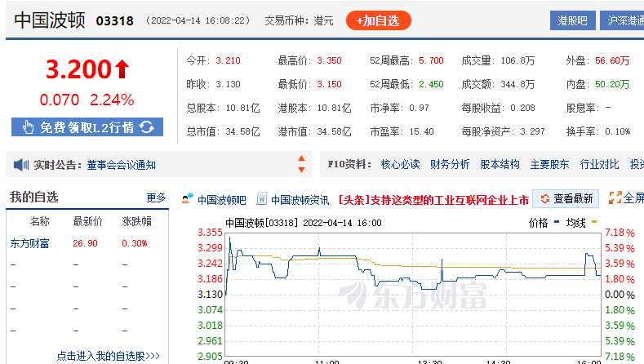The image size is (644, 364).
Task: Click 今开 value 3.210
Action: click(x=228, y=60)
